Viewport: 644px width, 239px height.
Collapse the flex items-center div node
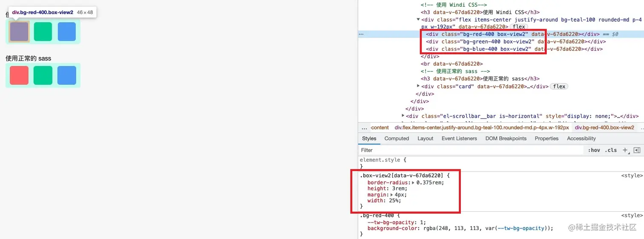(x=418, y=19)
